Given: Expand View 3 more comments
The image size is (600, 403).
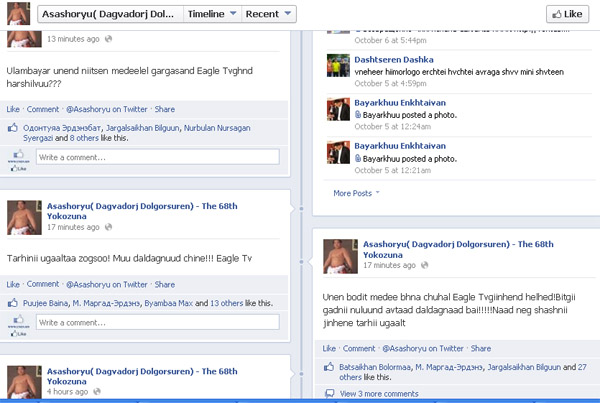Looking at the screenshot, I should tap(379, 393).
